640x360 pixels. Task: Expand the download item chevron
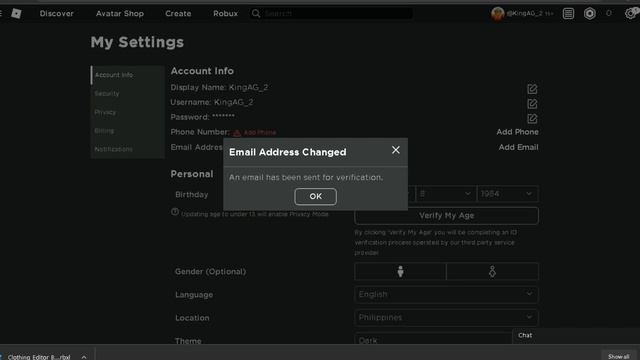coord(84,357)
